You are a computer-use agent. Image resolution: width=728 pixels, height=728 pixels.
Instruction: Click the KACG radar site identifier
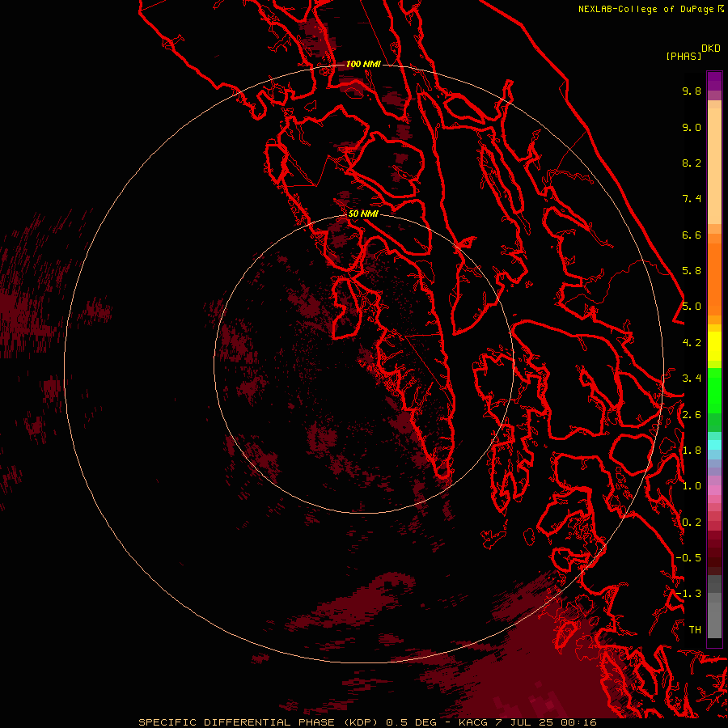[x=473, y=722]
